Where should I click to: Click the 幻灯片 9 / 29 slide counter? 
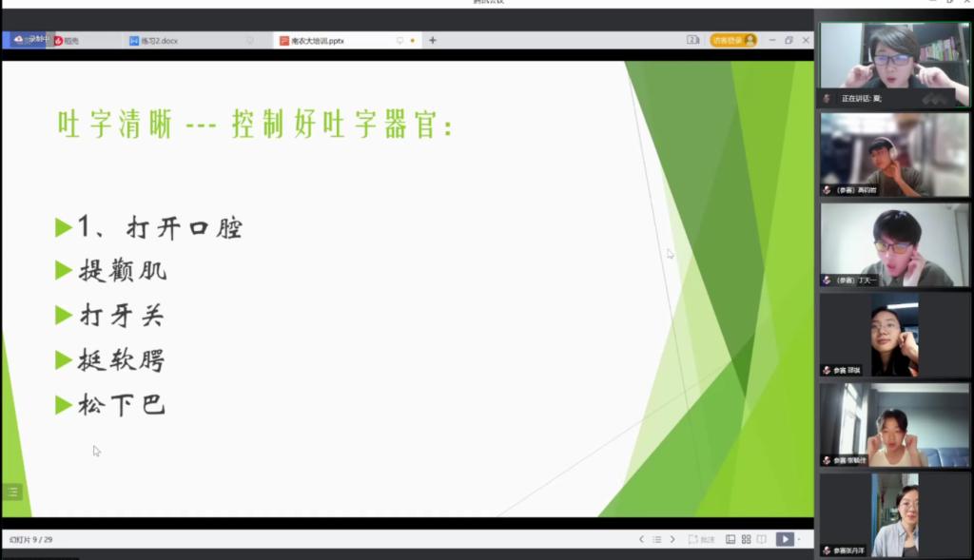point(31,539)
